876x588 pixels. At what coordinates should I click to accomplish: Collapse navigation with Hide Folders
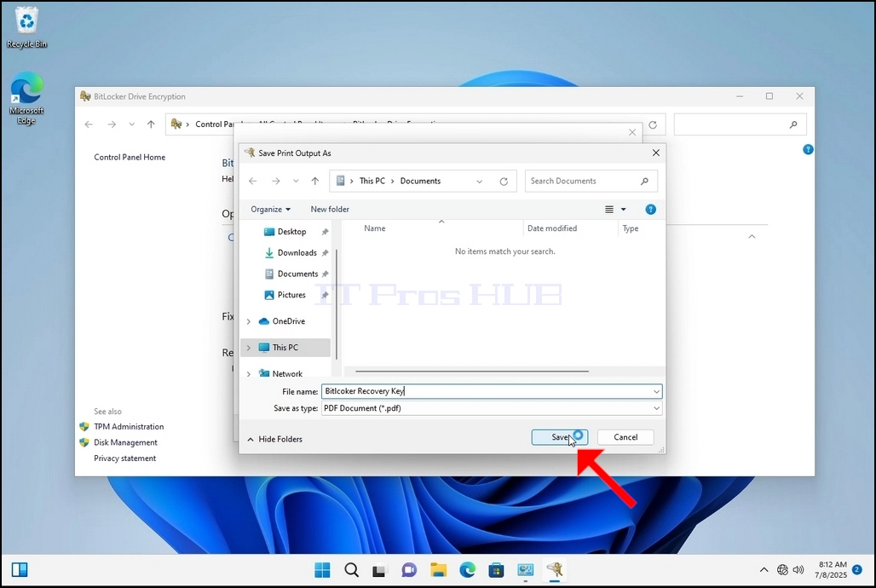click(275, 440)
